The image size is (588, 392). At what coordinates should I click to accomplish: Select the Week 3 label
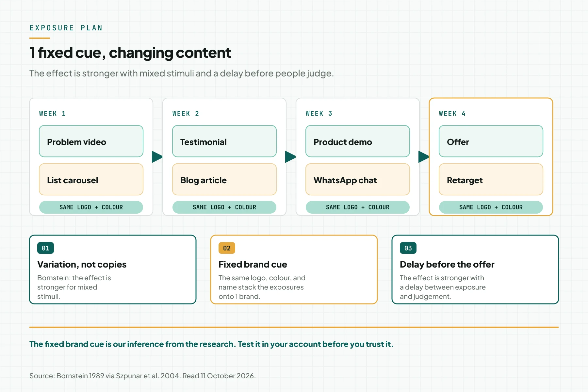(x=319, y=113)
